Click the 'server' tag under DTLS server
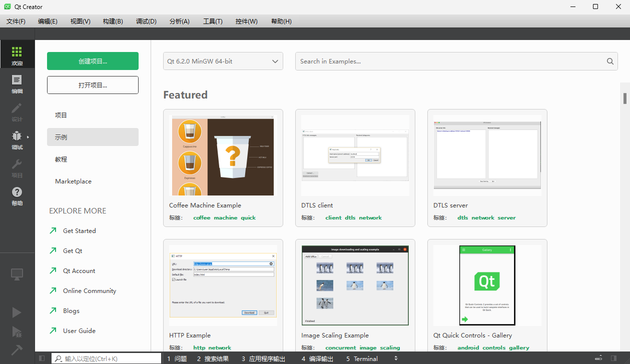Screen dimensions: 630x364 506,217
